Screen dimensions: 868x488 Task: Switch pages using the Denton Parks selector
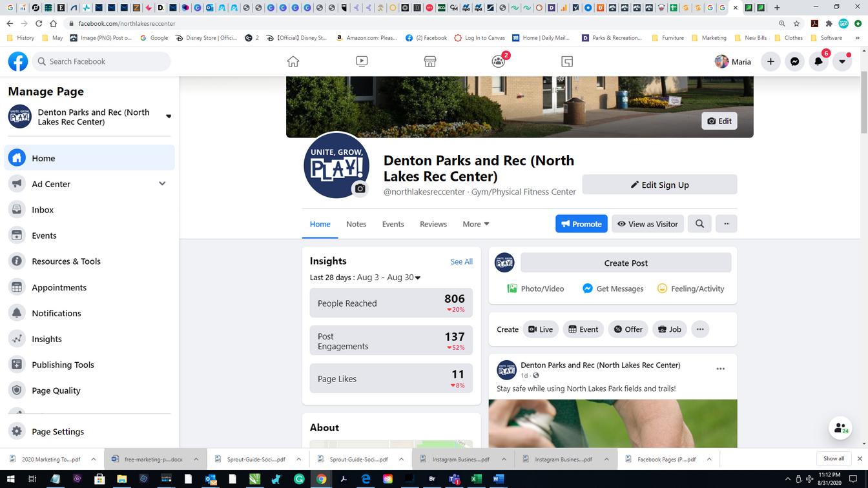pyautogui.click(x=89, y=117)
